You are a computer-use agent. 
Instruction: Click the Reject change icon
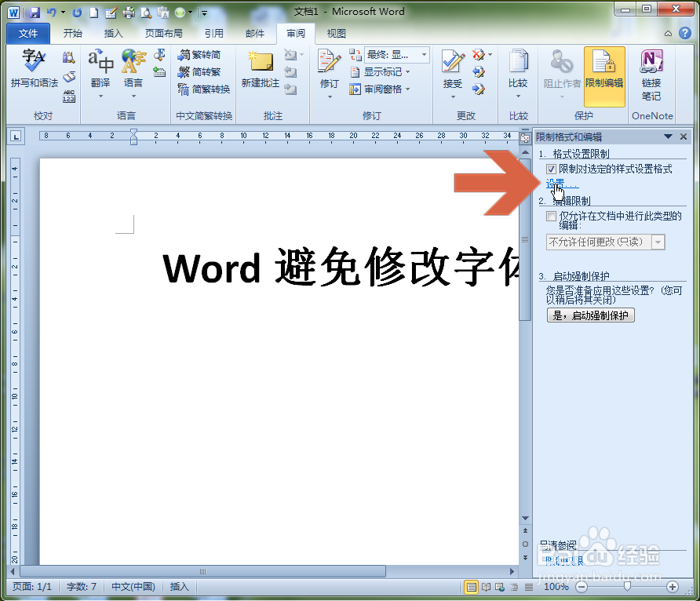click(479, 55)
